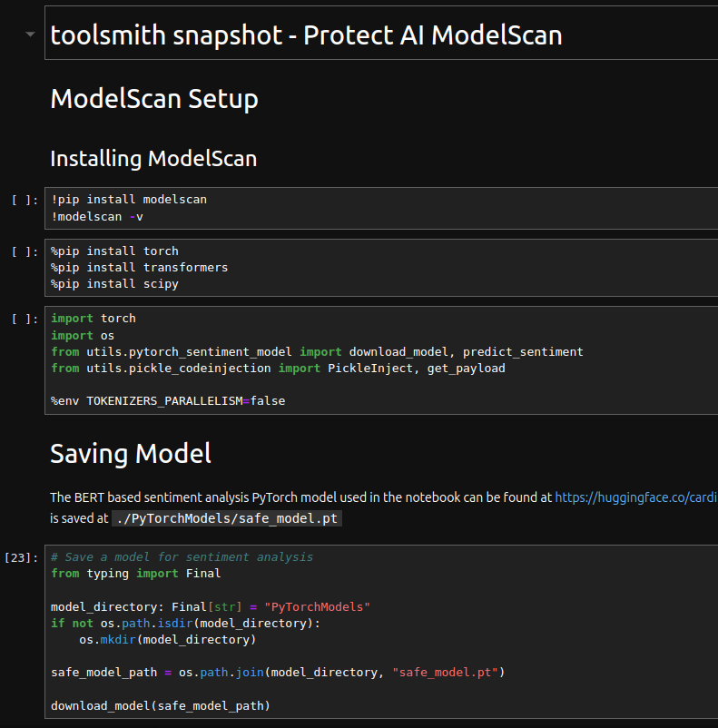718x728 pixels.
Task: Place cursor on the TOKENIZERS_PARALLELISM env line
Action: 168,400
